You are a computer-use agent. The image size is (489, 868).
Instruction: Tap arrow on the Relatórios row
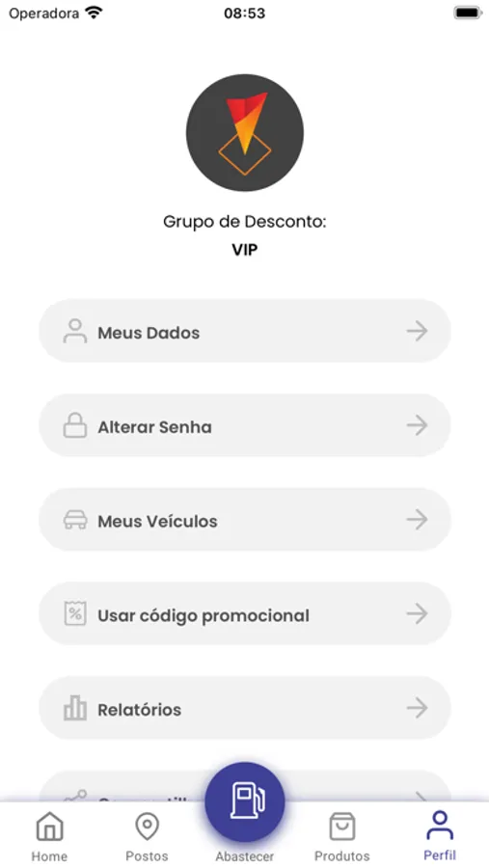click(417, 708)
